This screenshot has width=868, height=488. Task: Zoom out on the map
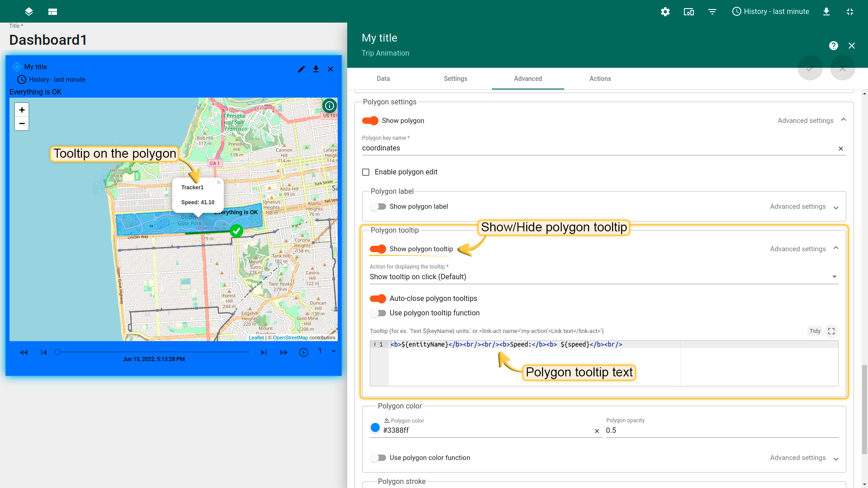pos(22,123)
